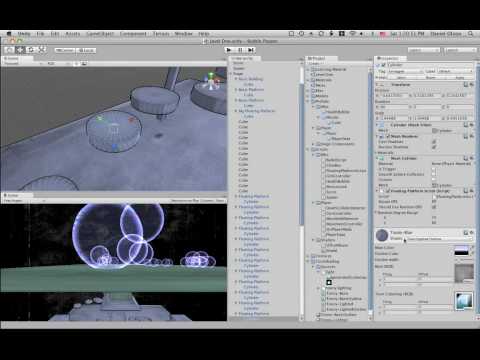
Task: Toggle Receive Shadows checkbox
Action: click(x=434, y=147)
